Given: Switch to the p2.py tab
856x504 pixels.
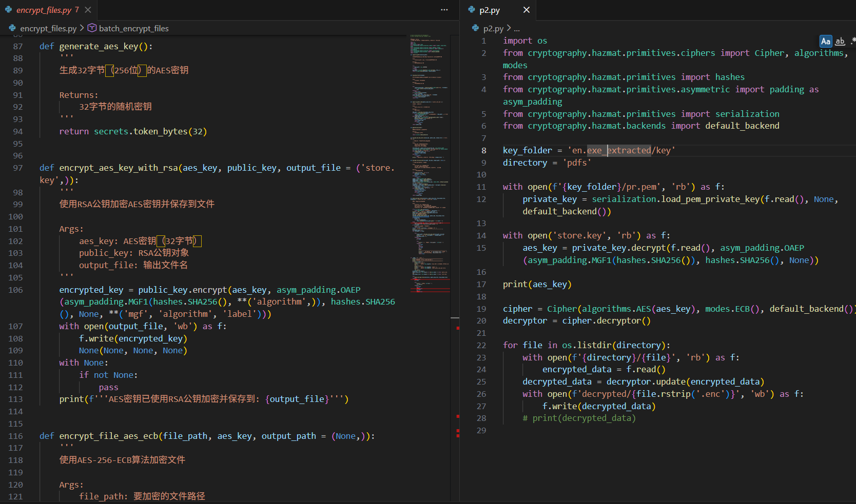Looking at the screenshot, I should (489, 10).
